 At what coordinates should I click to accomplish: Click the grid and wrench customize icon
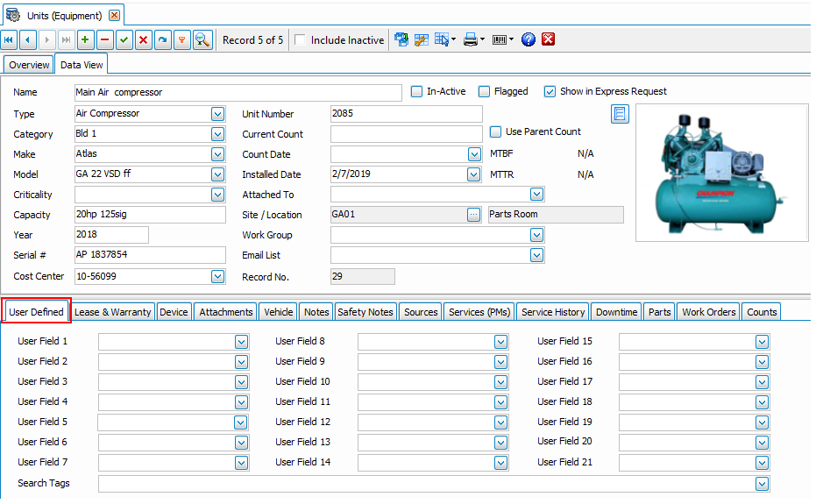point(421,39)
